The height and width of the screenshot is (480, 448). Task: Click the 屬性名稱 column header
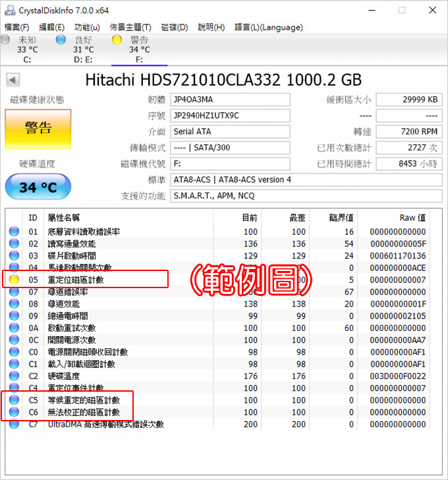tap(128, 218)
